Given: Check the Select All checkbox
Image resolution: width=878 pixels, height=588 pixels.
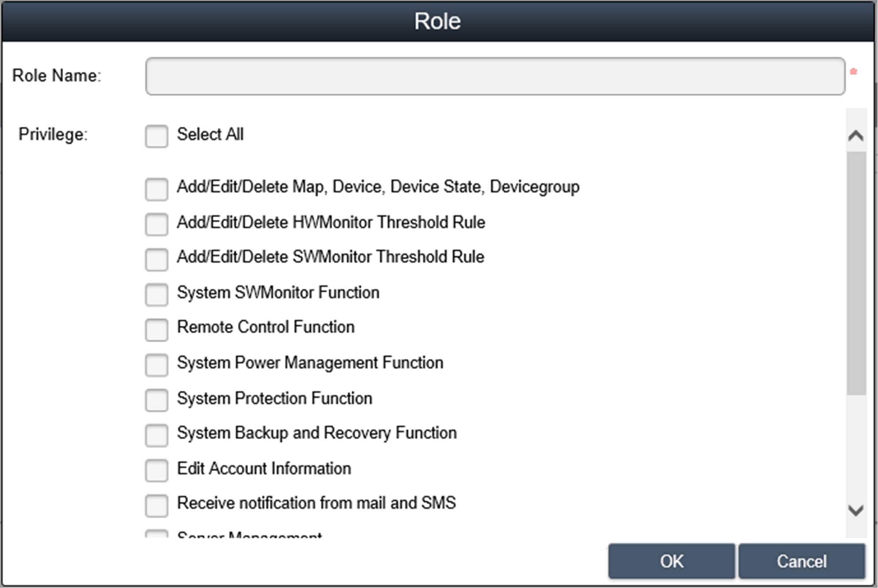Looking at the screenshot, I should (x=156, y=136).
